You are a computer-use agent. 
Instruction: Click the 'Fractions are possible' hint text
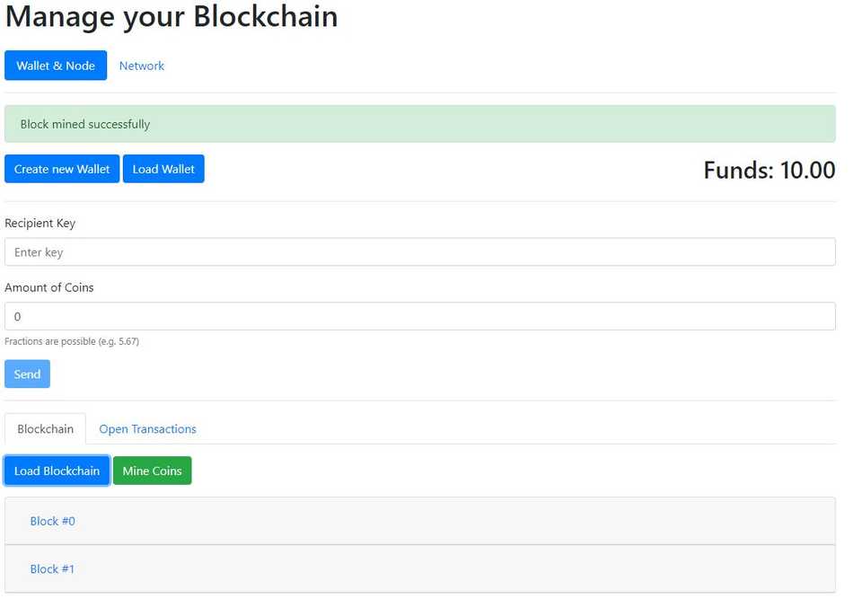click(72, 341)
